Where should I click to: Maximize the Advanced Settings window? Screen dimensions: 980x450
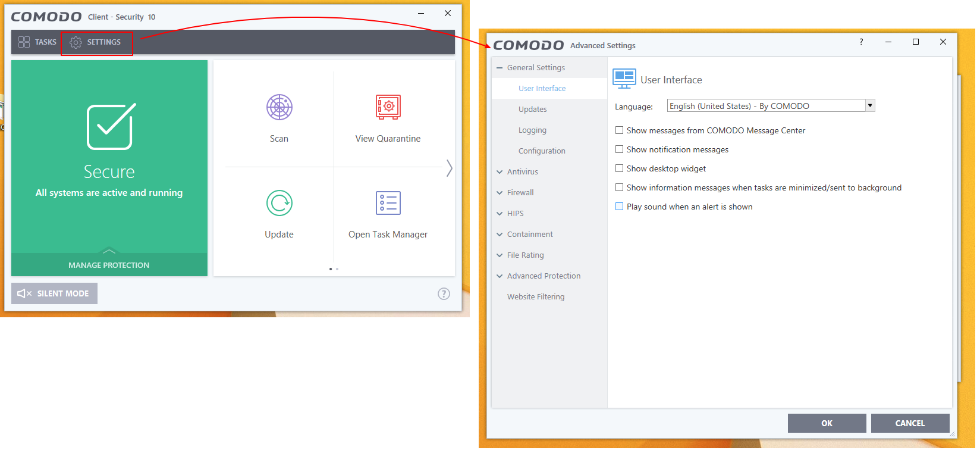916,42
